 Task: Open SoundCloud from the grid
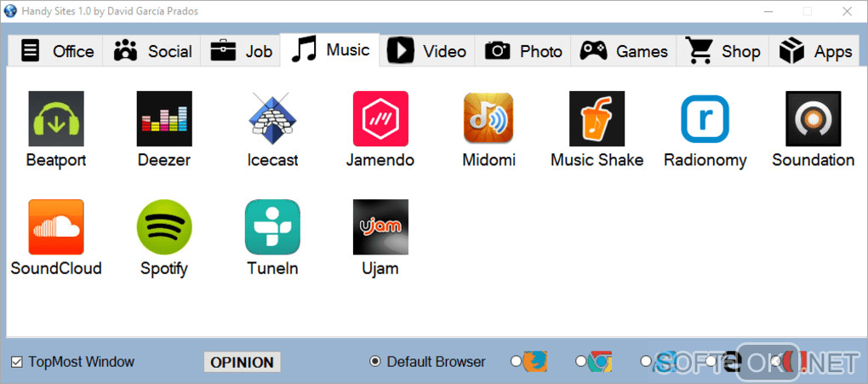[56, 227]
